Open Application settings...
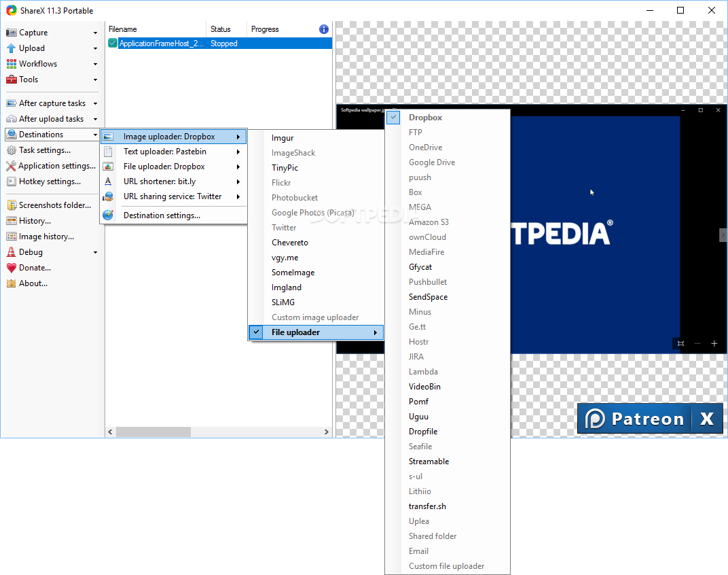 tap(51, 166)
